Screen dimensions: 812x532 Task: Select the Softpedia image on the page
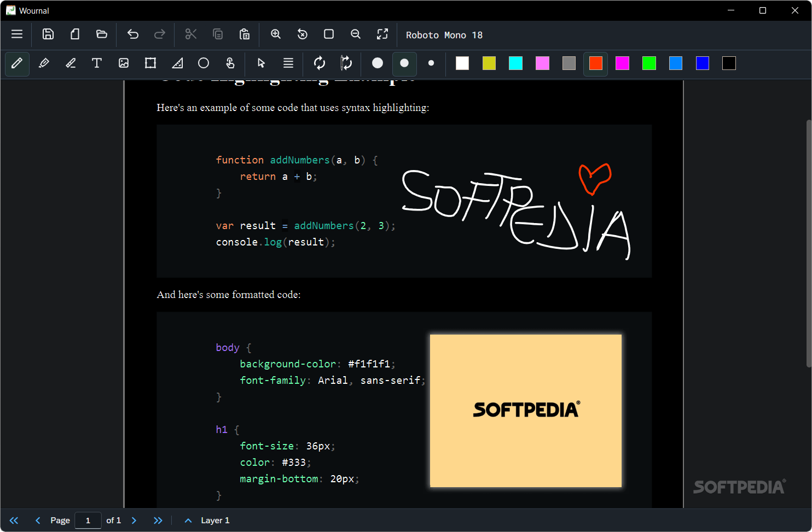tap(526, 411)
